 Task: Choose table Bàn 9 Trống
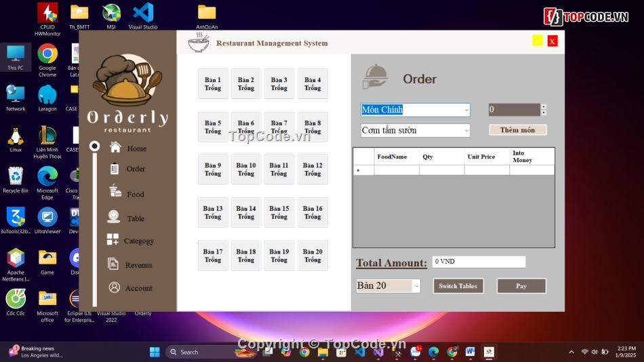coord(213,169)
